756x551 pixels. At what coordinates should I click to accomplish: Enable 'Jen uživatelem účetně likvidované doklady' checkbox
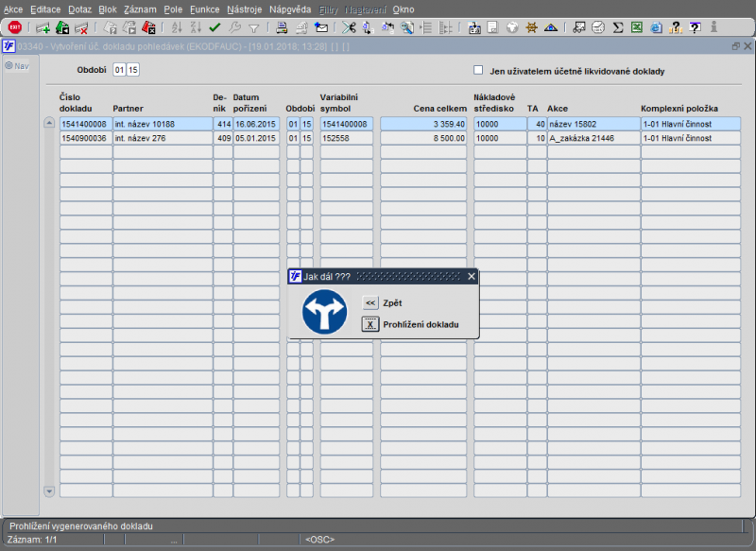(x=478, y=70)
